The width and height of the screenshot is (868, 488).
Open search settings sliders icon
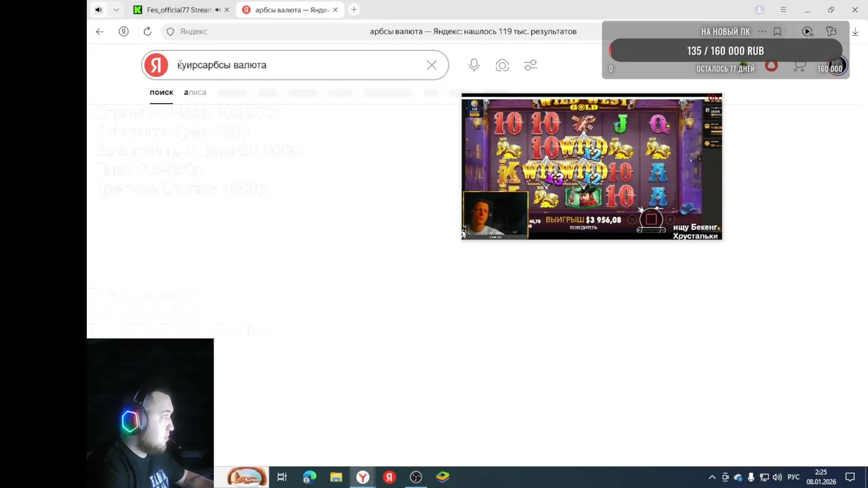point(530,65)
